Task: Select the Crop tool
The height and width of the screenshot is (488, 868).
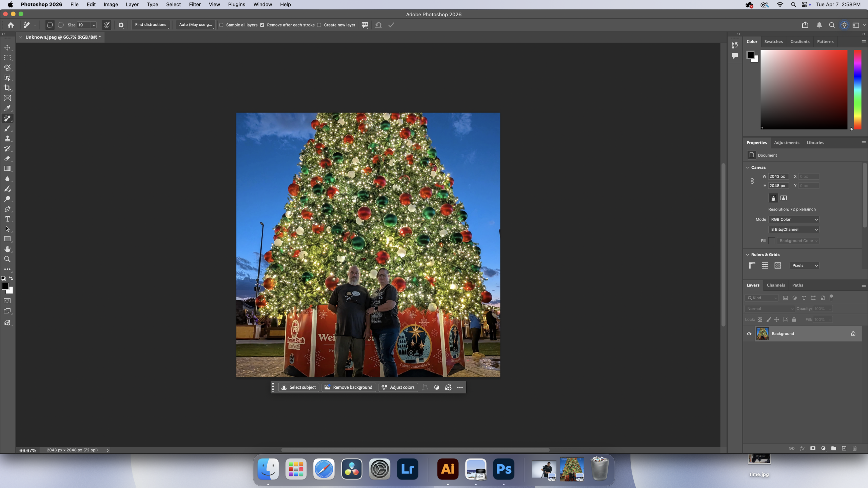Action: 7,88
